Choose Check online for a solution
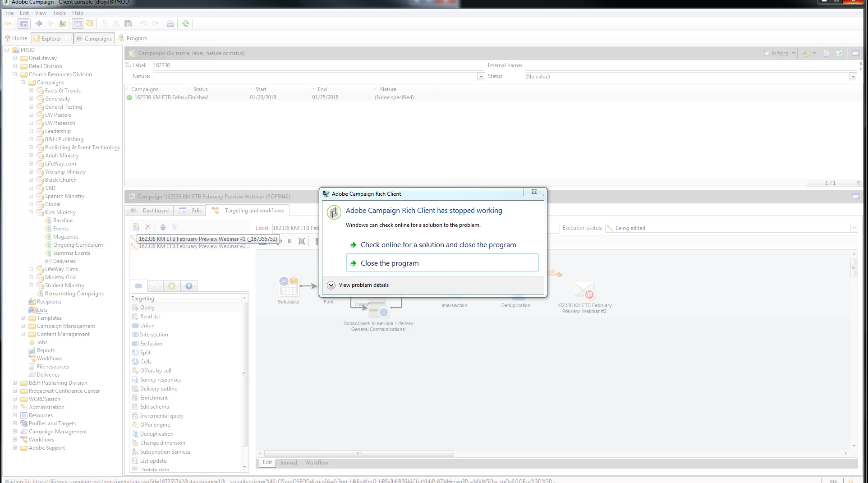The image size is (868, 483). [x=438, y=245]
